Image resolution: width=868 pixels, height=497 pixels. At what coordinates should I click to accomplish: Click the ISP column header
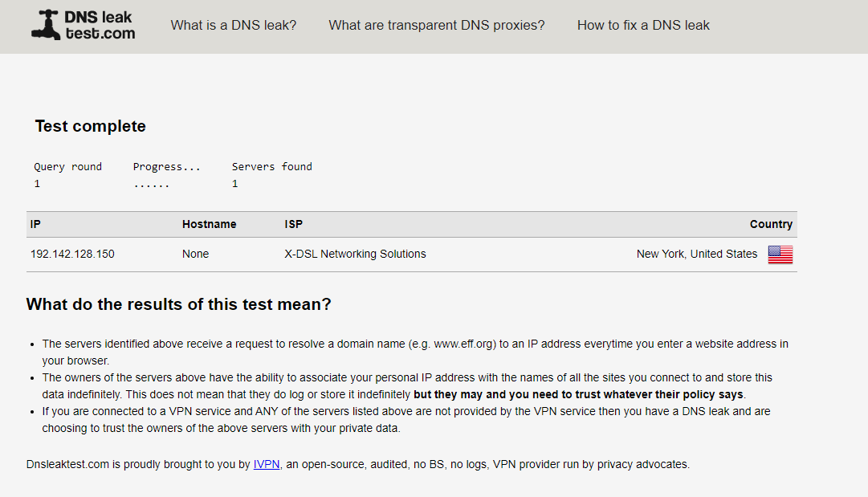click(x=293, y=224)
